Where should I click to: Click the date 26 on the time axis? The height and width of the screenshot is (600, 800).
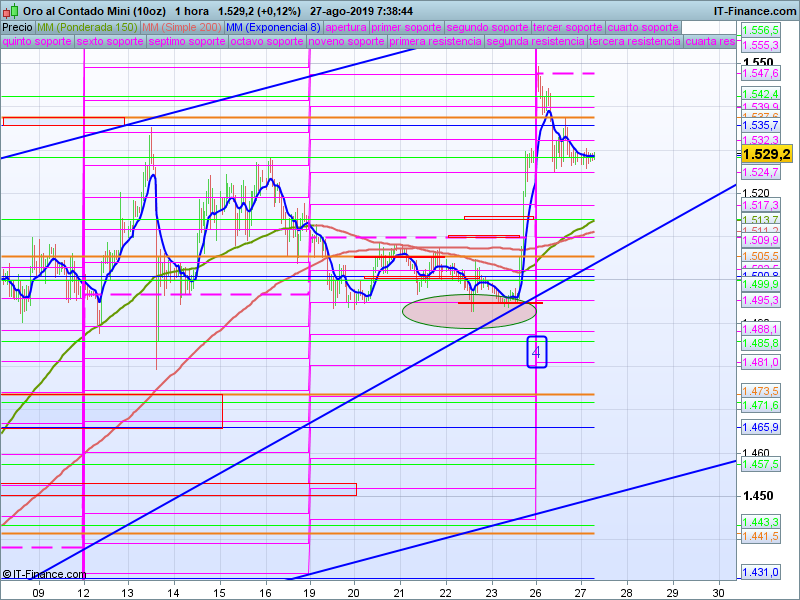coord(537,592)
